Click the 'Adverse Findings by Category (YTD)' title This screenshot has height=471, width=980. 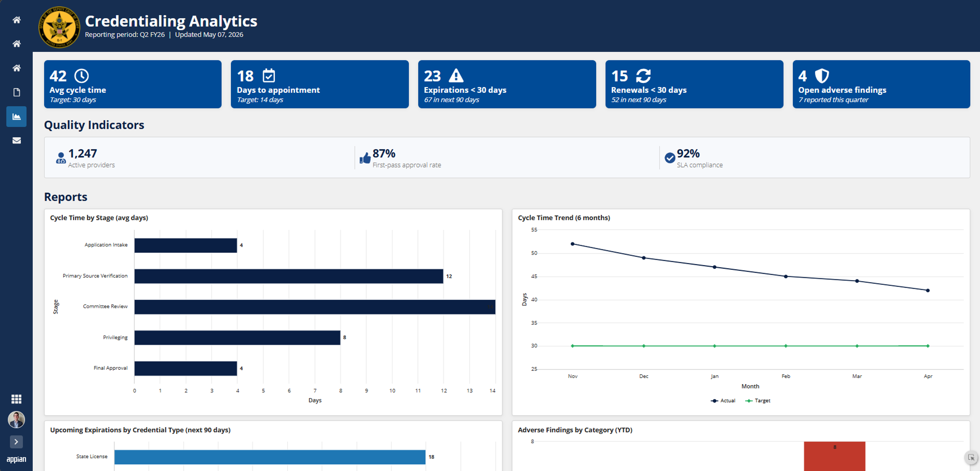[x=575, y=430]
